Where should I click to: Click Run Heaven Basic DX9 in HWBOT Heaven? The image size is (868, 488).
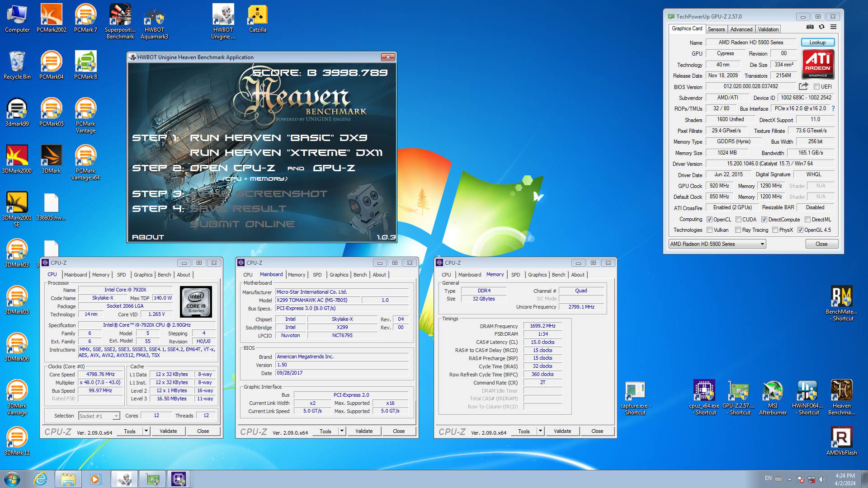pos(278,138)
